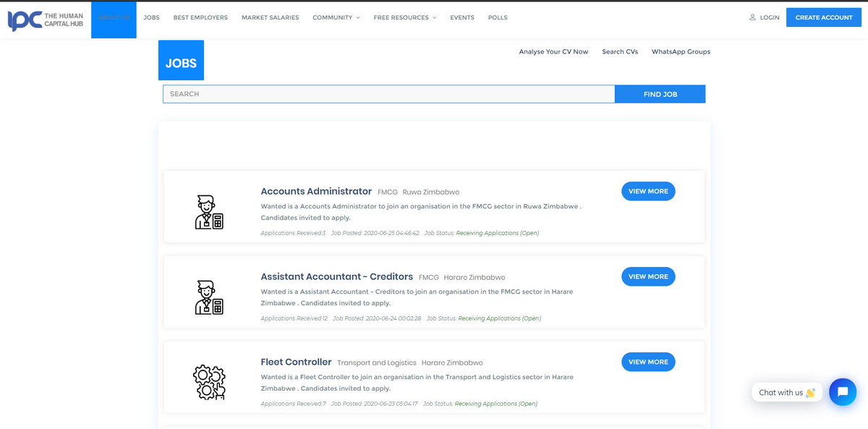Open the WhatsApp Groups link
Viewport: 868px width, 429px height.
(681, 52)
